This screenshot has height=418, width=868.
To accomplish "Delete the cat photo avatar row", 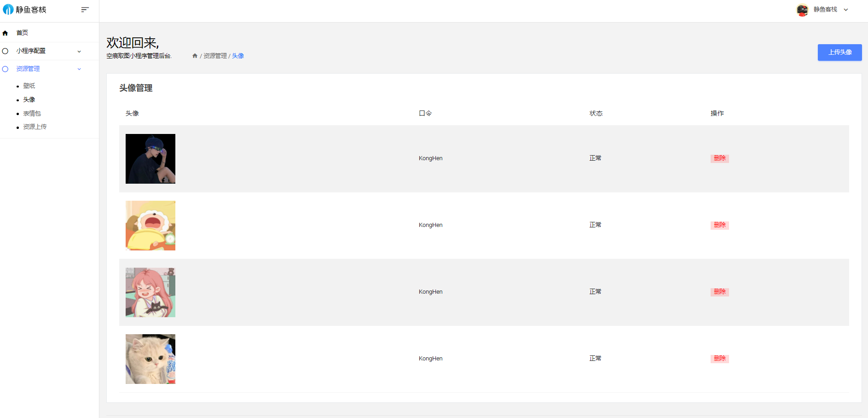I will (x=719, y=359).
